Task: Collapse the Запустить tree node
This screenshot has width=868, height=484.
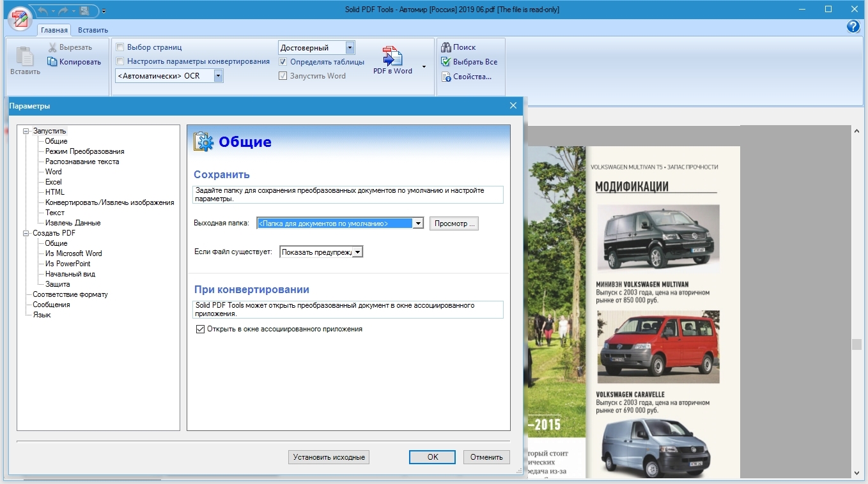Action: tap(26, 131)
